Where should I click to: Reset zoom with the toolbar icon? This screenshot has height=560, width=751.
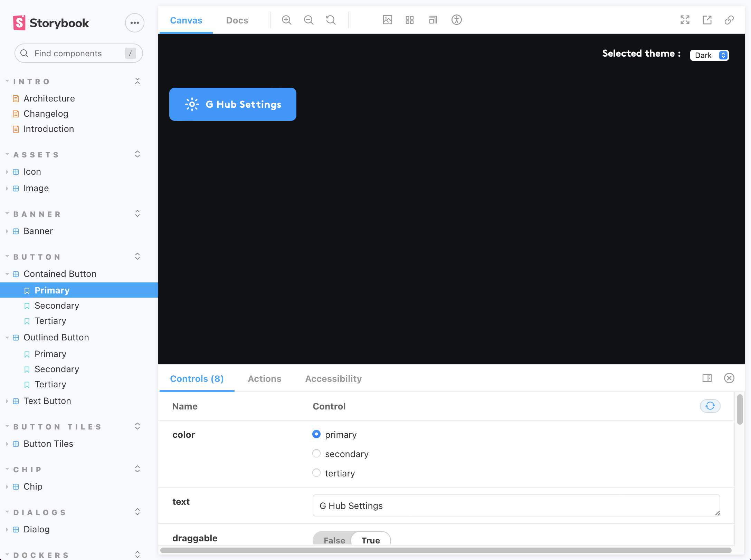click(x=331, y=20)
